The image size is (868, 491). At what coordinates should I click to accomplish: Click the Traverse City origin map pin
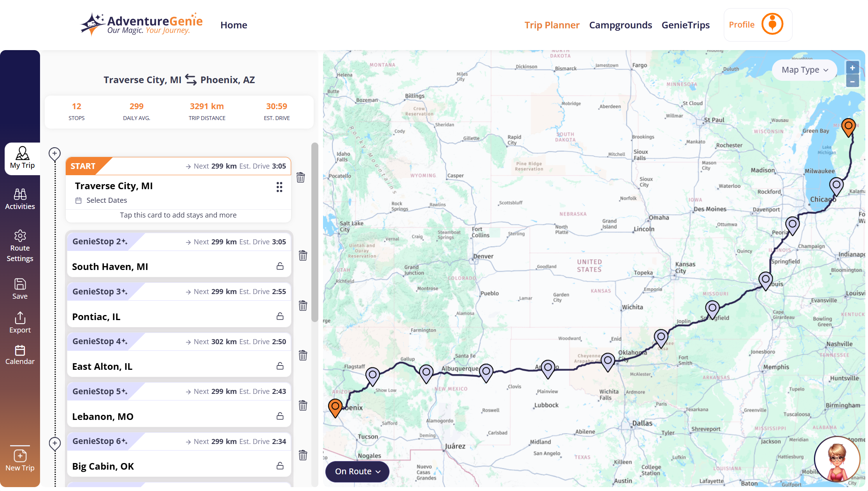(x=848, y=127)
